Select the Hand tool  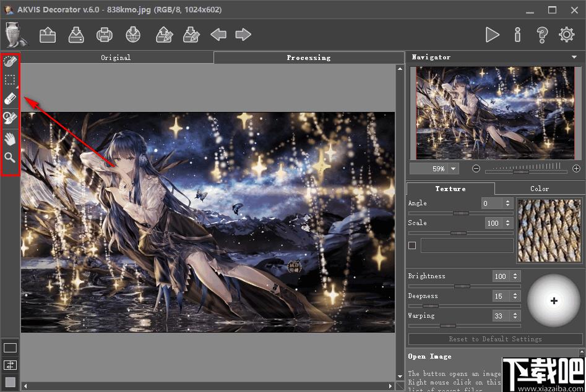tap(10, 139)
